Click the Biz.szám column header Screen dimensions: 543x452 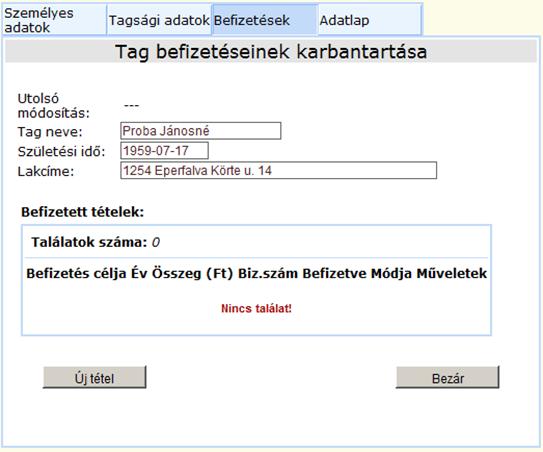pyautogui.click(x=268, y=274)
